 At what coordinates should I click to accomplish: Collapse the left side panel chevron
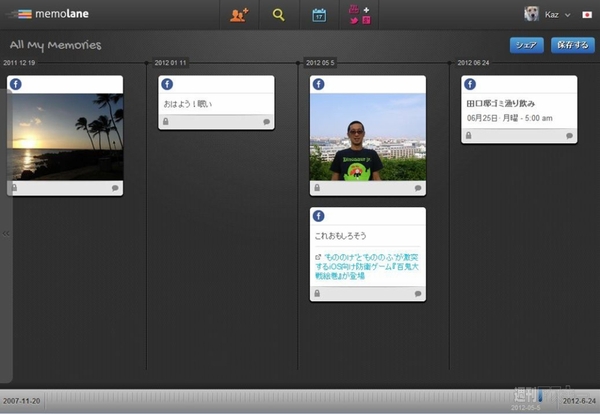[6, 233]
